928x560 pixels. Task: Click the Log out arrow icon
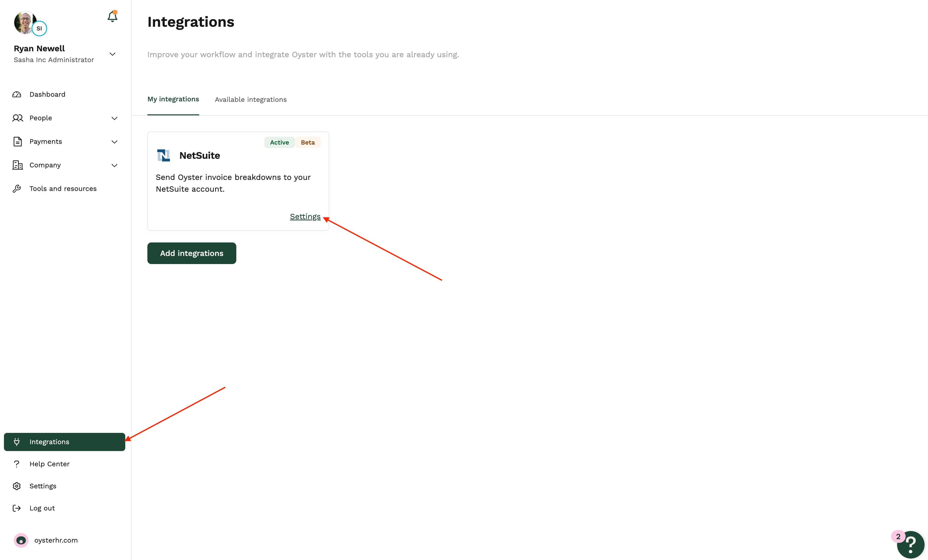click(x=17, y=508)
